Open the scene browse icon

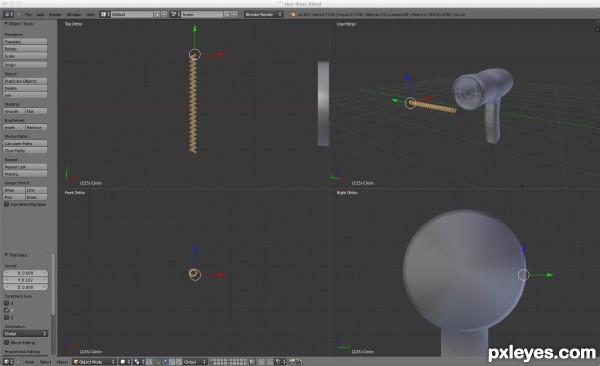tap(175, 14)
